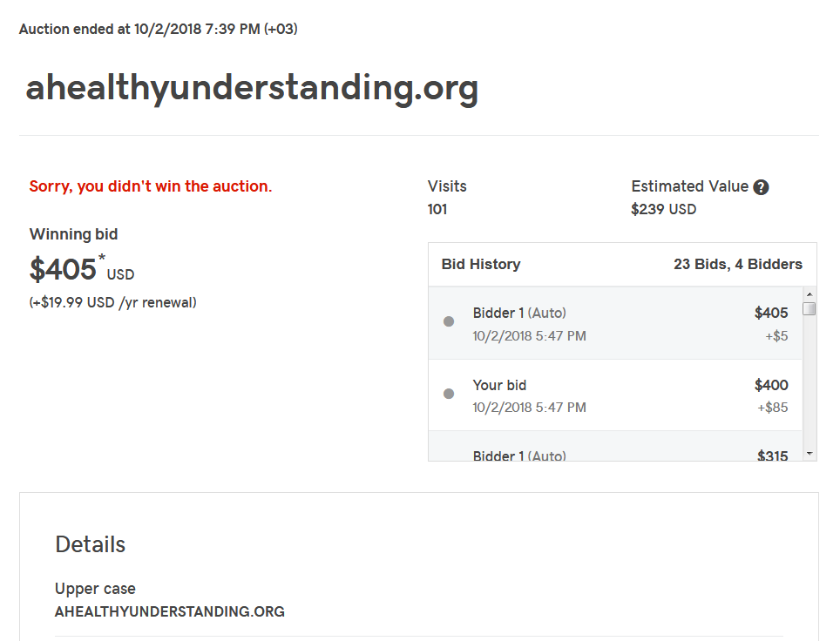
Task: Click the bullet dot beside Your bid entry
Action: pos(449,394)
